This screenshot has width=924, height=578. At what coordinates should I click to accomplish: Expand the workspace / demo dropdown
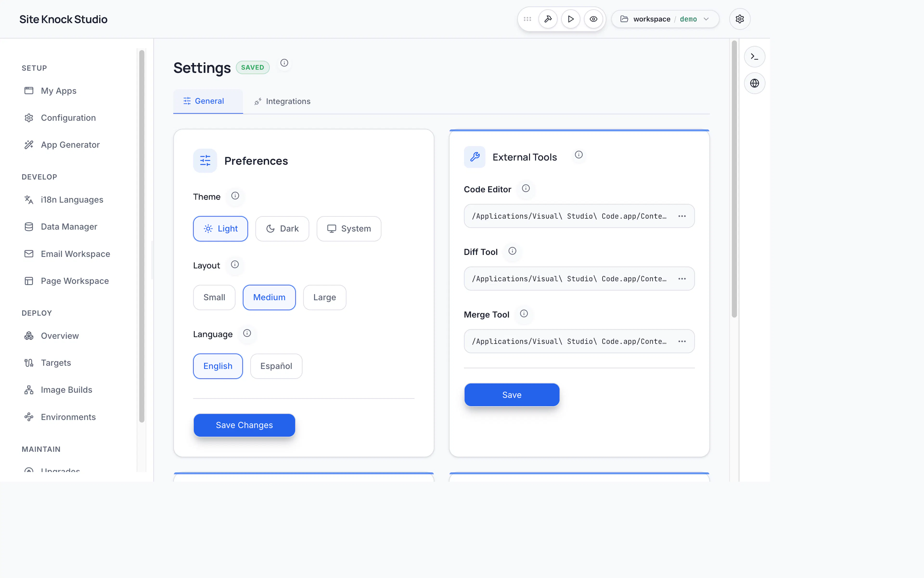[x=665, y=19]
